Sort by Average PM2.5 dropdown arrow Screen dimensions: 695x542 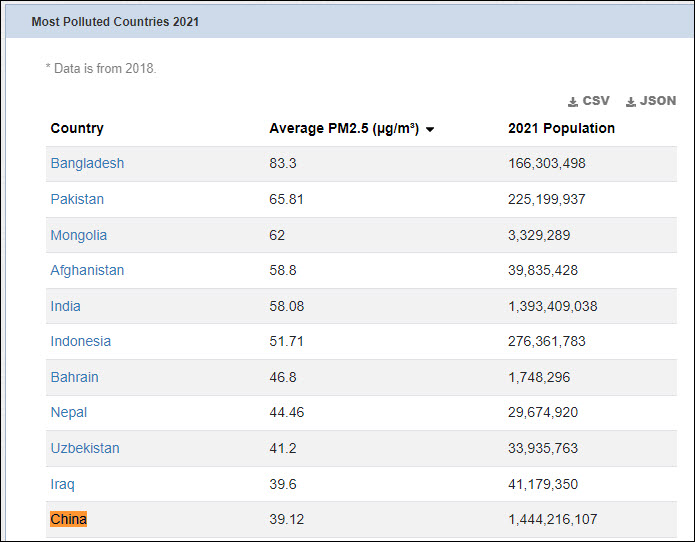click(429, 130)
